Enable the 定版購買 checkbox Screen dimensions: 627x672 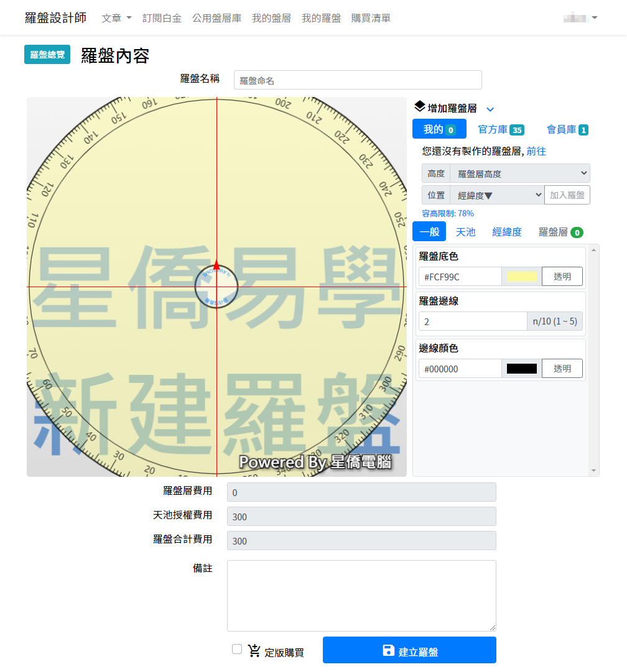pos(237,648)
